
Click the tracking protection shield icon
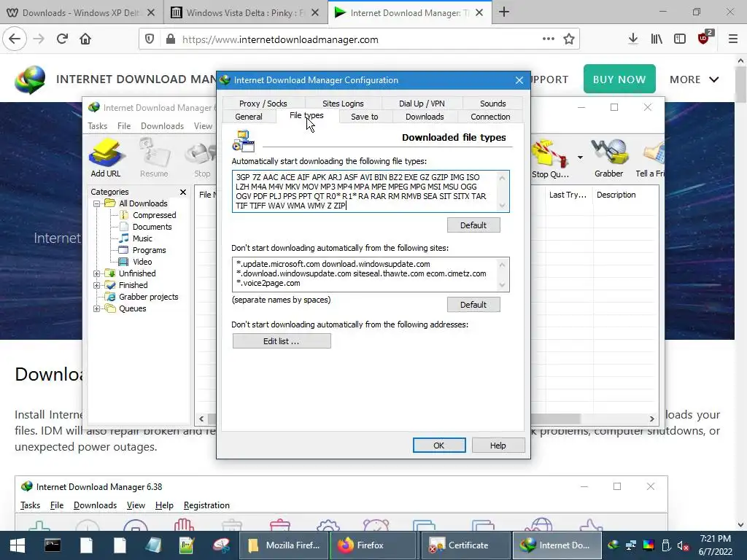[150, 39]
